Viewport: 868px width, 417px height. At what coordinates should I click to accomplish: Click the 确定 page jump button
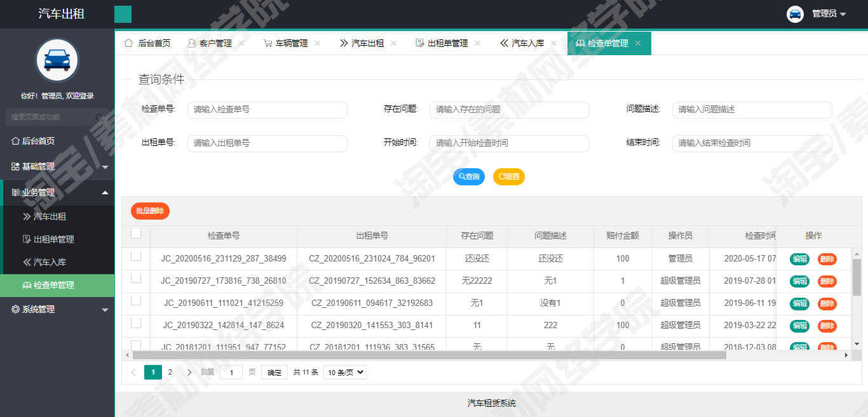pyautogui.click(x=275, y=373)
